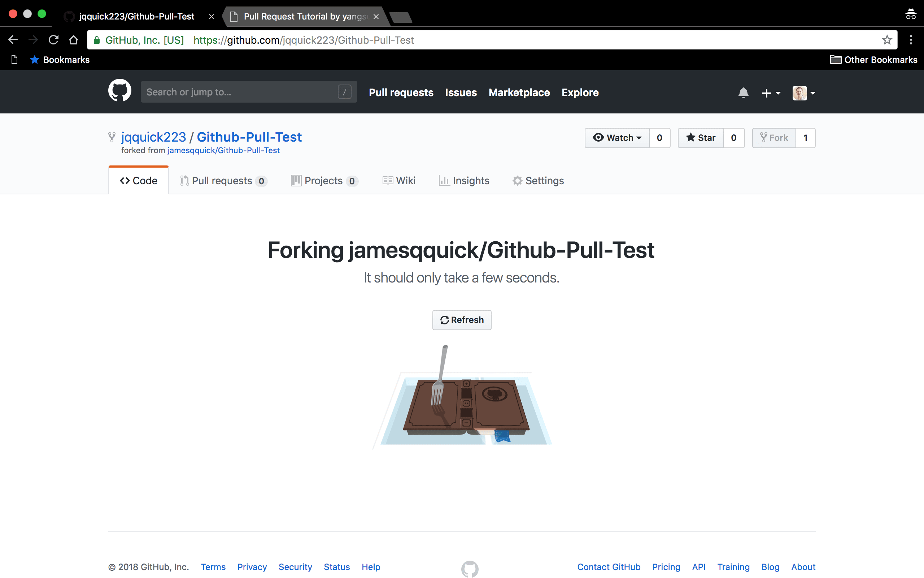Image resolution: width=924 pixels, height=578 pixels.
Task: Open About footer link
Action: click(803, 567)
